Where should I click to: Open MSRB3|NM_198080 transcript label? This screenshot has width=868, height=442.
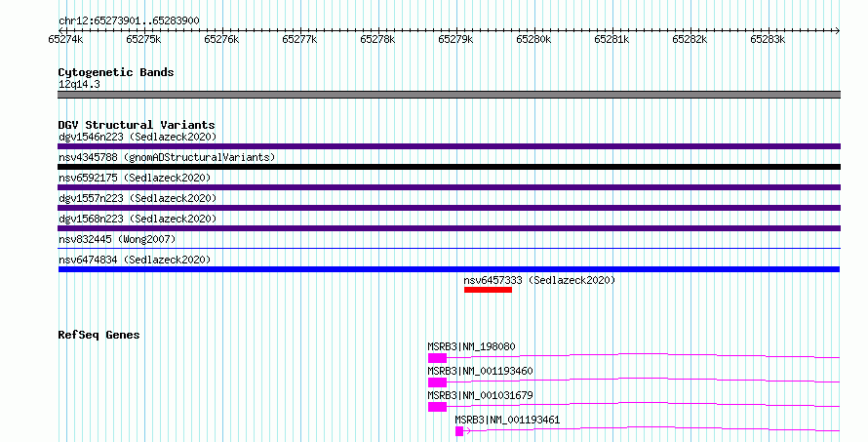tap(471, 346)
